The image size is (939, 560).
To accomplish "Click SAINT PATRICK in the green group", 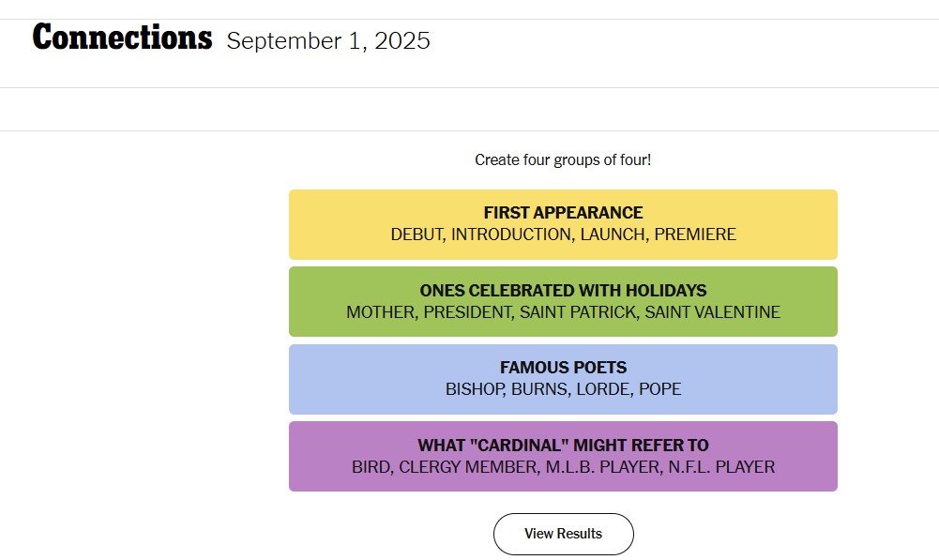I will coord(577,312).
